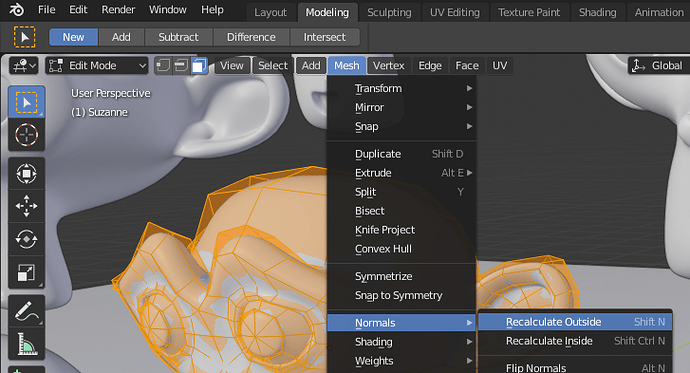Select the Move tool
This screenshot has width=690, height=373.
click(26, 206)
